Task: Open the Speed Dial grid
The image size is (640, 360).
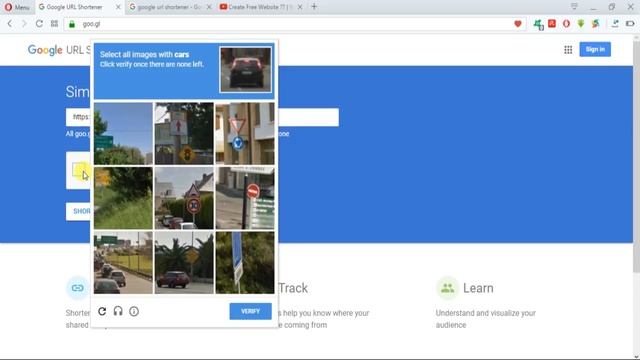Action: click(54, 24)
